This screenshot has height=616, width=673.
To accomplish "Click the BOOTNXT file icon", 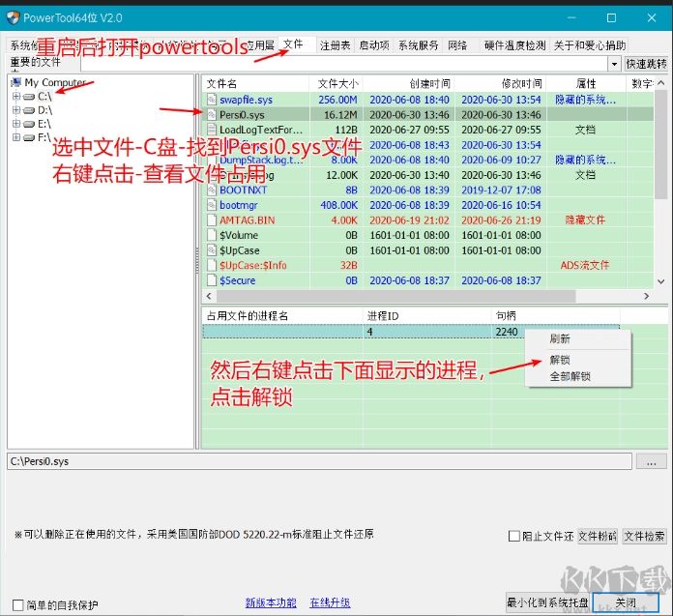I will [211, 190].
